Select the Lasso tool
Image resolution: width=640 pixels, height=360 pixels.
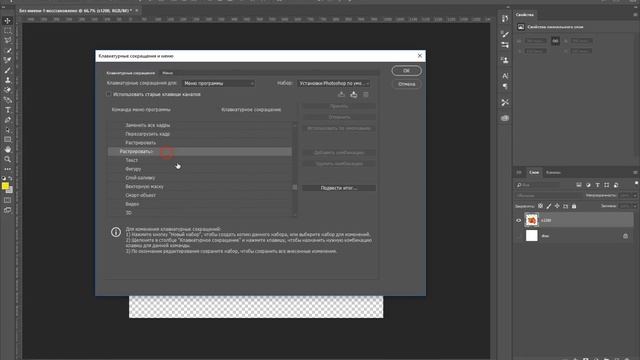click(x=7, y=40)
